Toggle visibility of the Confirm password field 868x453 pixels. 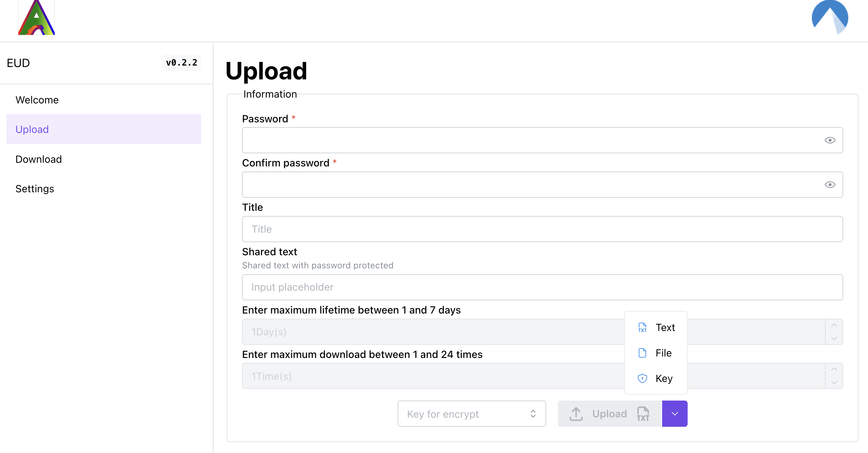[x=830, y=185]
